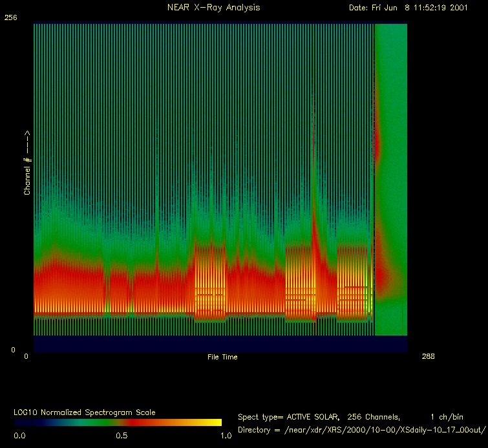The image size is (488, 448).
Task: Click the 0.0 tick label under color scale
Action: [19, 436]
